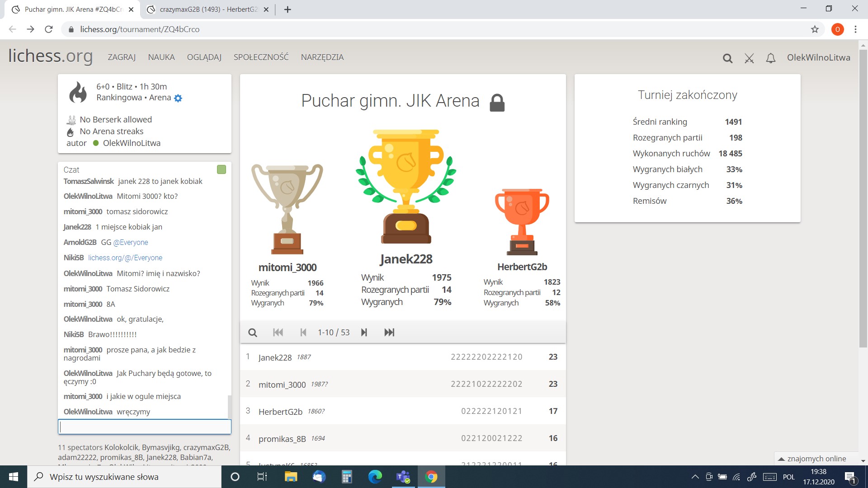This screenshot has height=488, width=868.
Task: Open File Explorer from taskbar
Action: (x=291, y=477)
